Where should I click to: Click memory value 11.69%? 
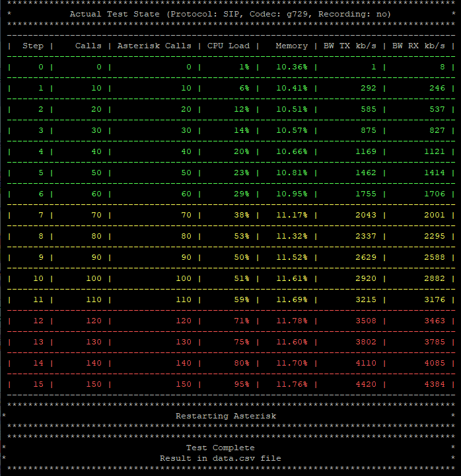click(292, 299)
